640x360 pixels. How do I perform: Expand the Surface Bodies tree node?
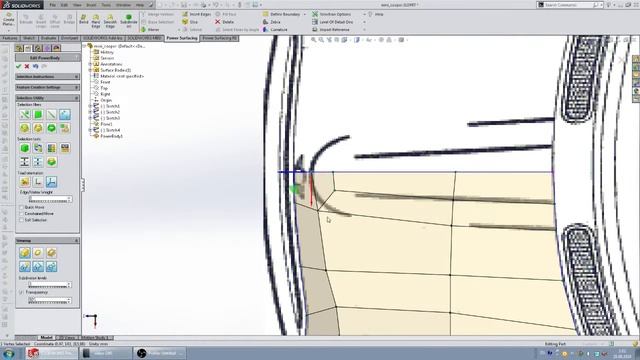[91, 70]
